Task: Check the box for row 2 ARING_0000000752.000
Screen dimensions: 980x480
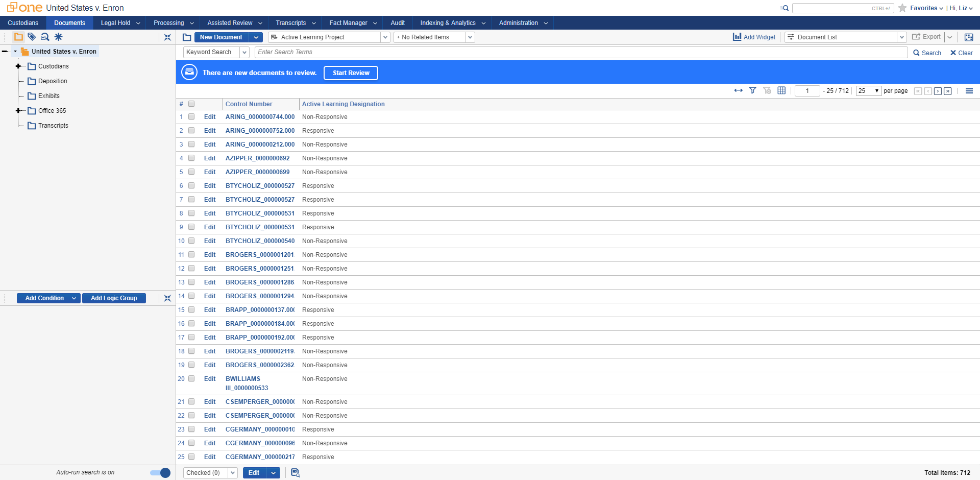Action: (x=191, y=131)
